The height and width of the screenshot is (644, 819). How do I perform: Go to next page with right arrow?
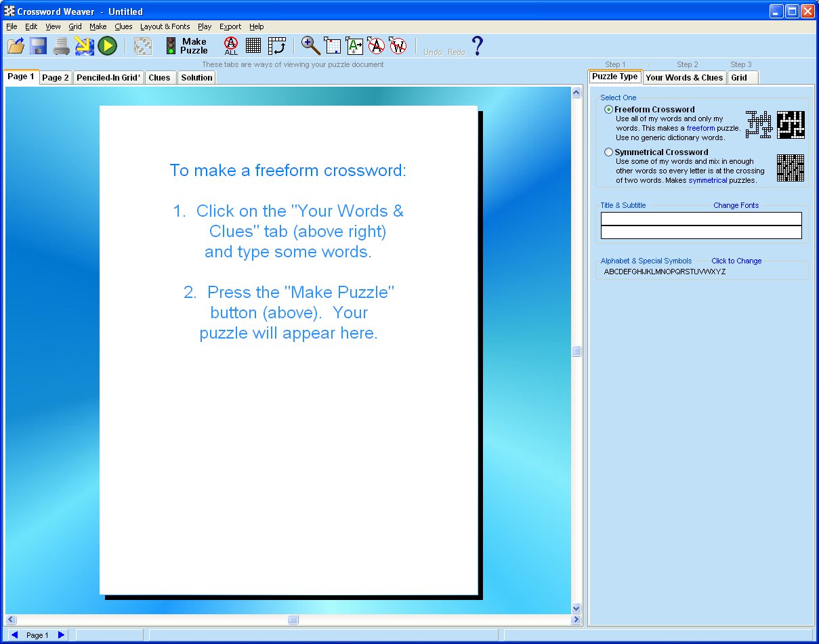(x=61, y=635)
